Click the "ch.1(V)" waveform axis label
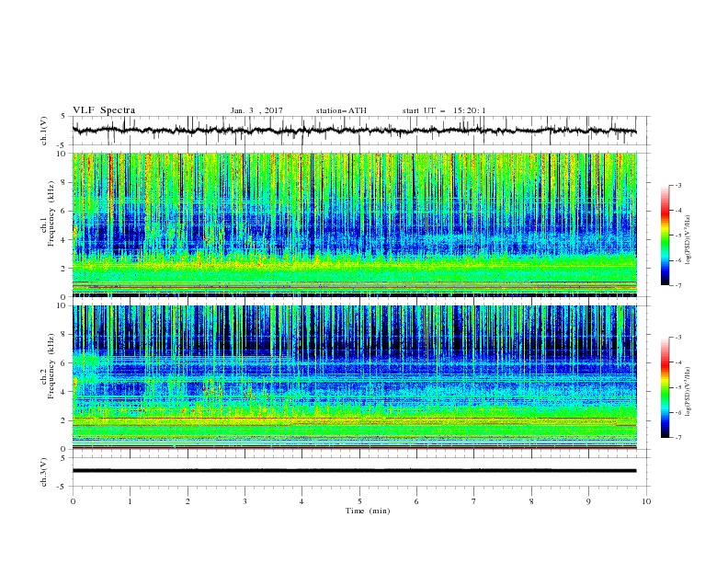 pos(44,131)
